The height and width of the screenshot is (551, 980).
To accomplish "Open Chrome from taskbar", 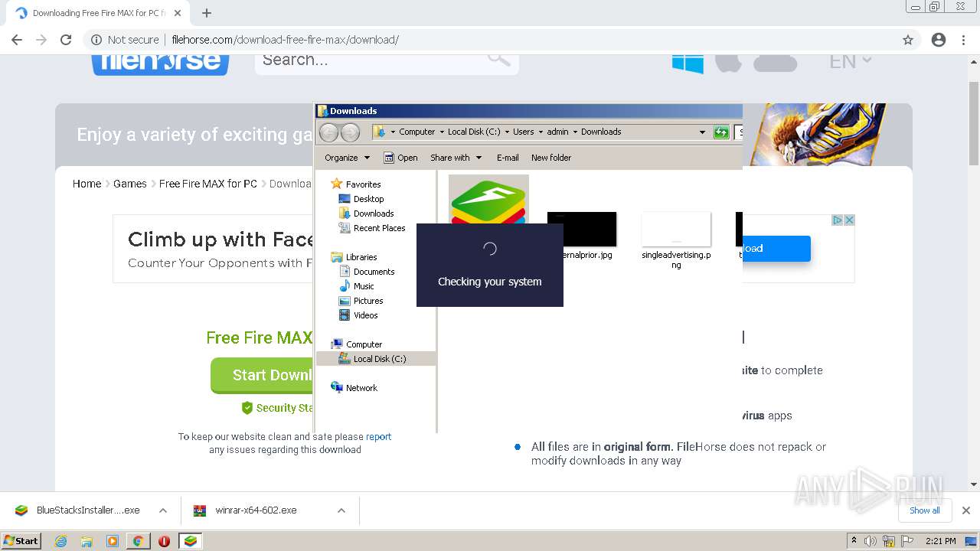I will [x=138, y=541].
